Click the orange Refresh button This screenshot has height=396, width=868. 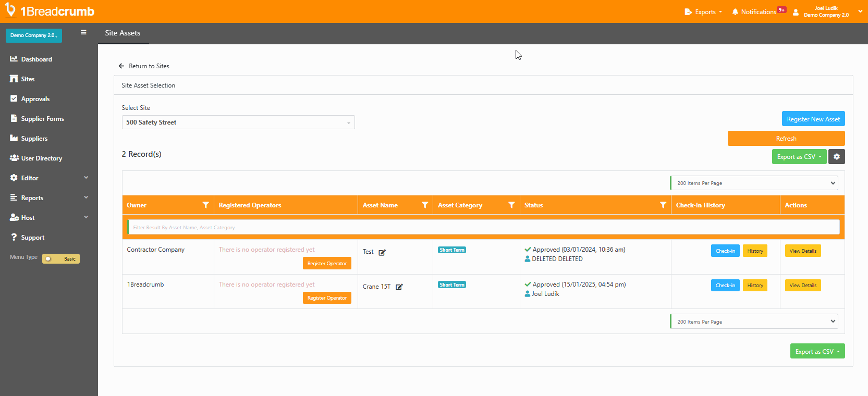[x=786, y=139]
